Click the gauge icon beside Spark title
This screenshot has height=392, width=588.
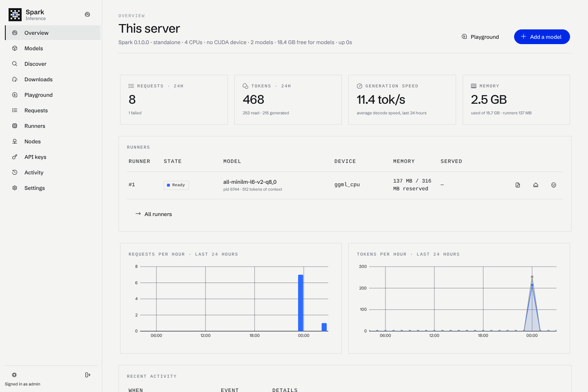87,14
